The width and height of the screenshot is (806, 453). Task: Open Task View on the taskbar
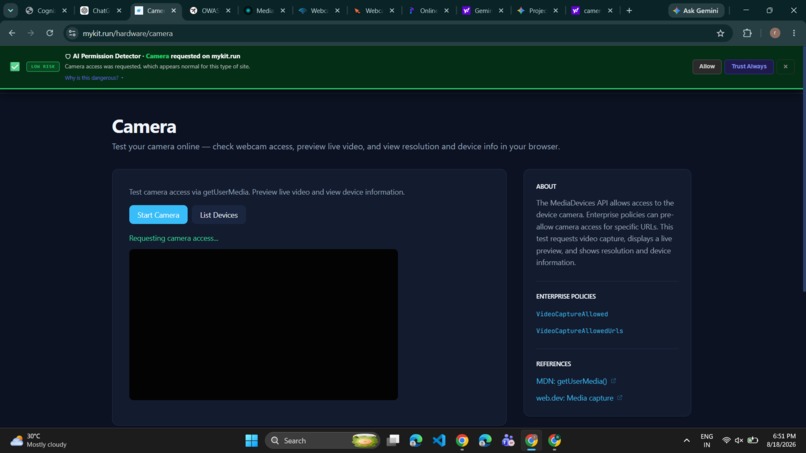tap(393, 440)
